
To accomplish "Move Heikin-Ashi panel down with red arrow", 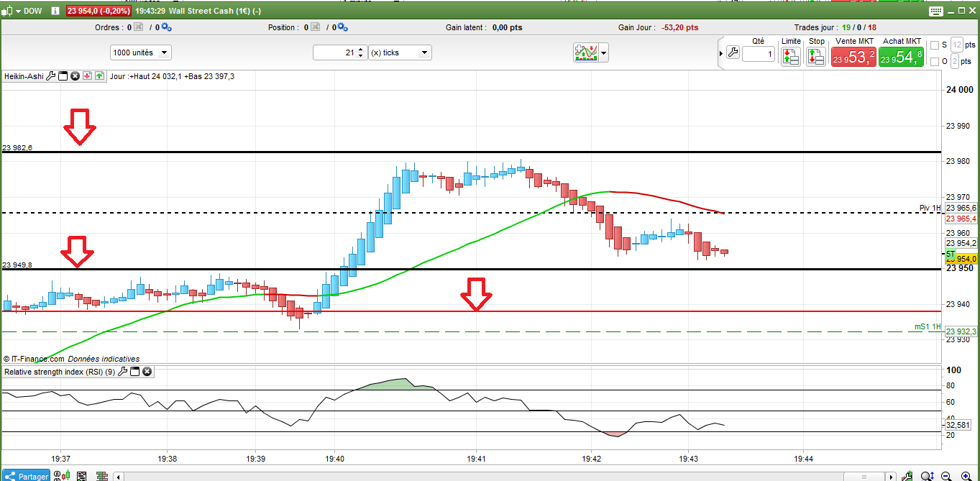I will [x=87, y=75].
